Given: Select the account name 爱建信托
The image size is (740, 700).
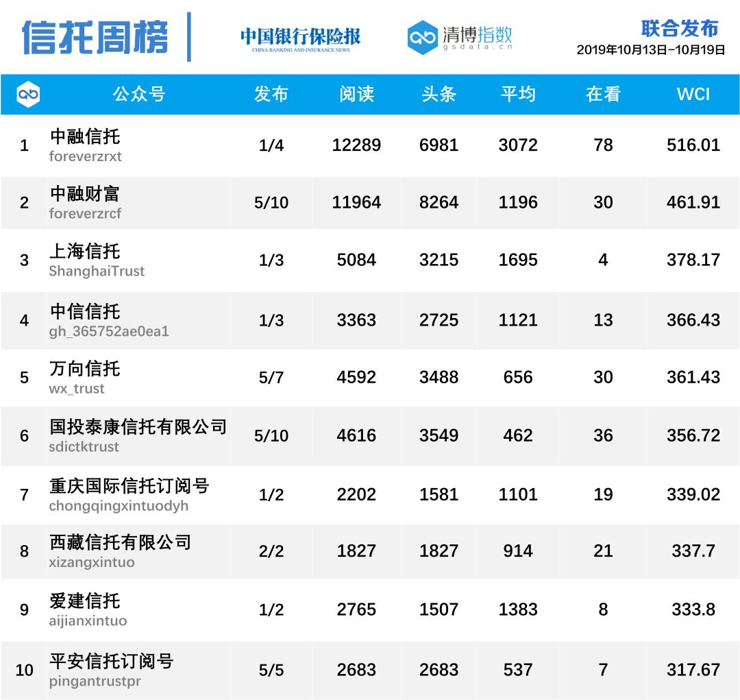Looking at the screenshot, I should coord(85,601).
